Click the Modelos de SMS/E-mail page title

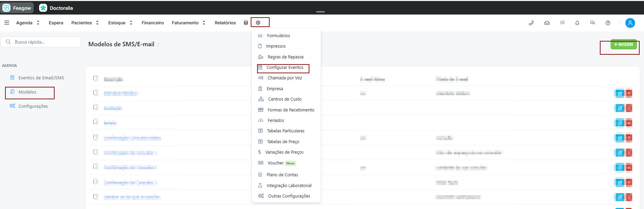(121, 44)
